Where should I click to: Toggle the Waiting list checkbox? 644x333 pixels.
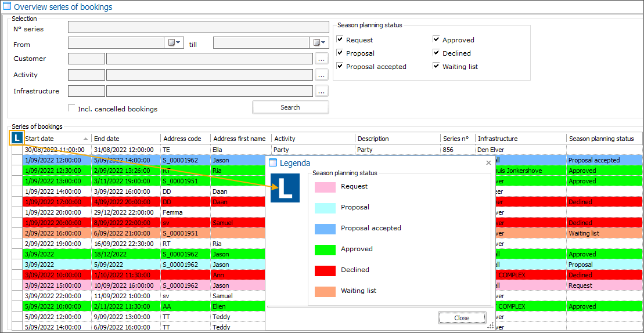pos(436,67)
